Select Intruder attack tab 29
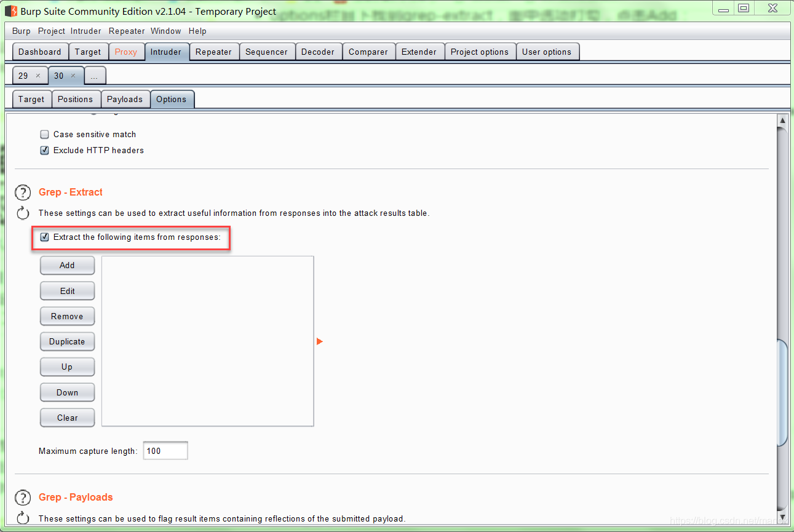 (23, 76)
